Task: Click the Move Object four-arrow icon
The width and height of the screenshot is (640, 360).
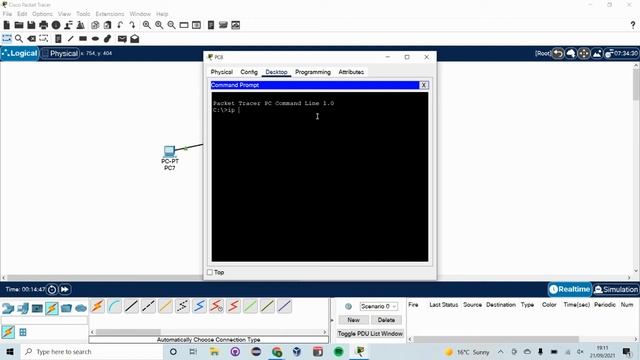Action: tap(584, 53)
